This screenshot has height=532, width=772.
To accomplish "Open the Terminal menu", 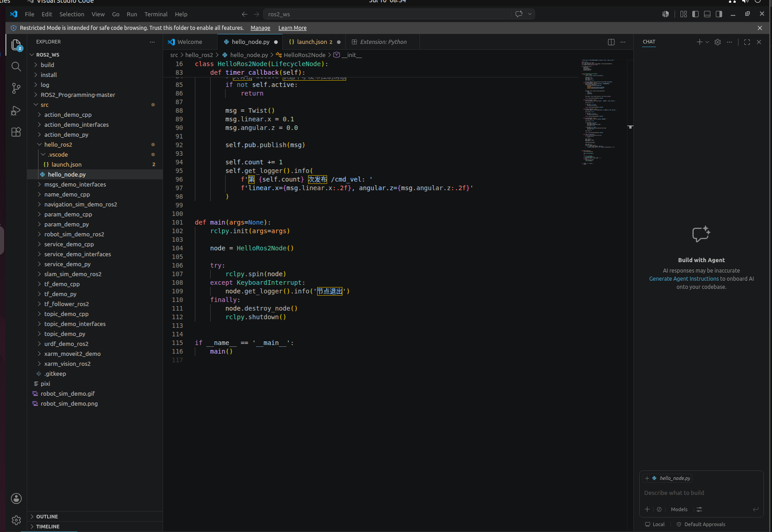I will pos(156,14).
